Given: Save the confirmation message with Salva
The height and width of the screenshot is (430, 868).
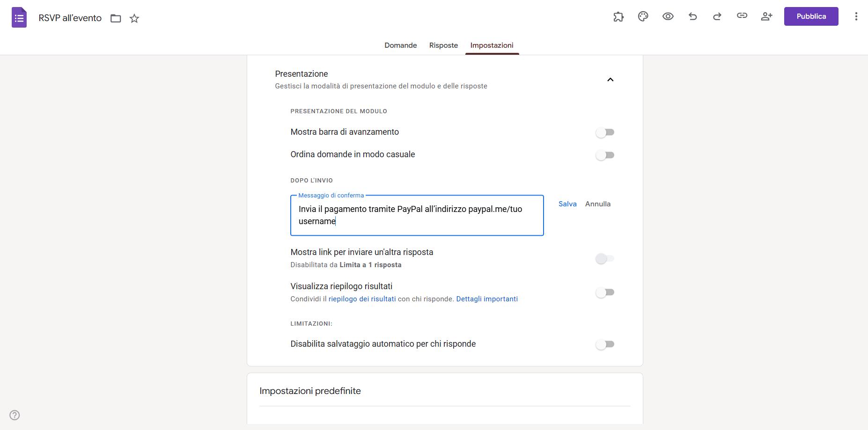Looking at the screenshot, I should coord(567,204).
